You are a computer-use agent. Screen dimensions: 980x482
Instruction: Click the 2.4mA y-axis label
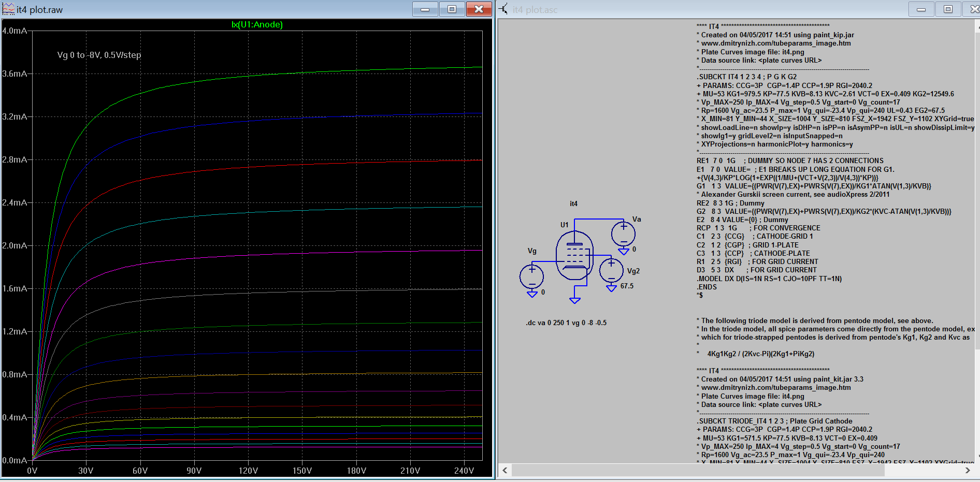(15, 202)
